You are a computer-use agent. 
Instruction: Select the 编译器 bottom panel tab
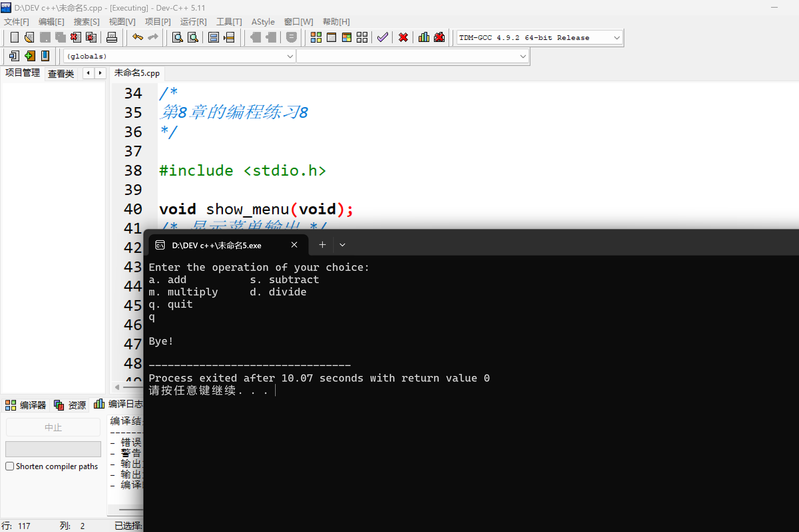(26, 405)
